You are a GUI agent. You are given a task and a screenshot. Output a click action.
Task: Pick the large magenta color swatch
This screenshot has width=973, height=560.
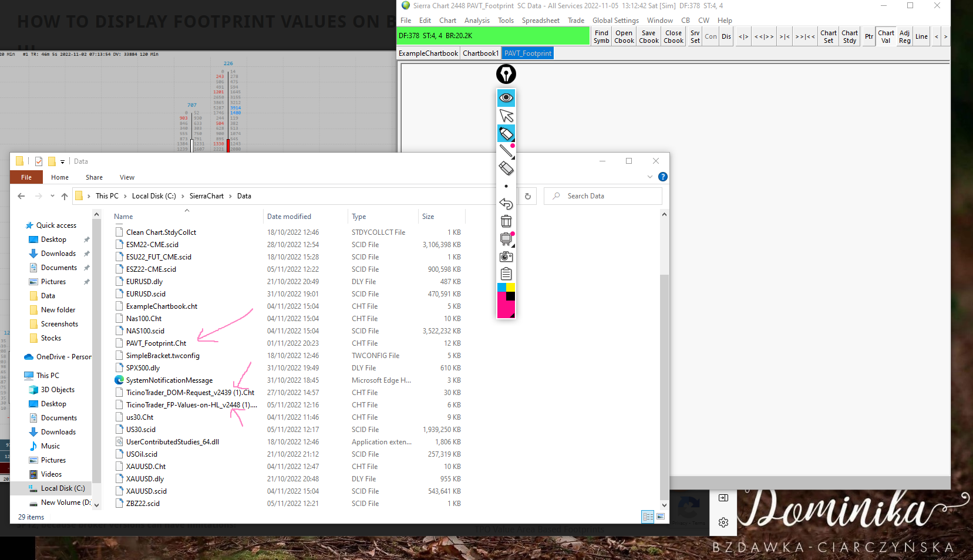pos(506,305)
